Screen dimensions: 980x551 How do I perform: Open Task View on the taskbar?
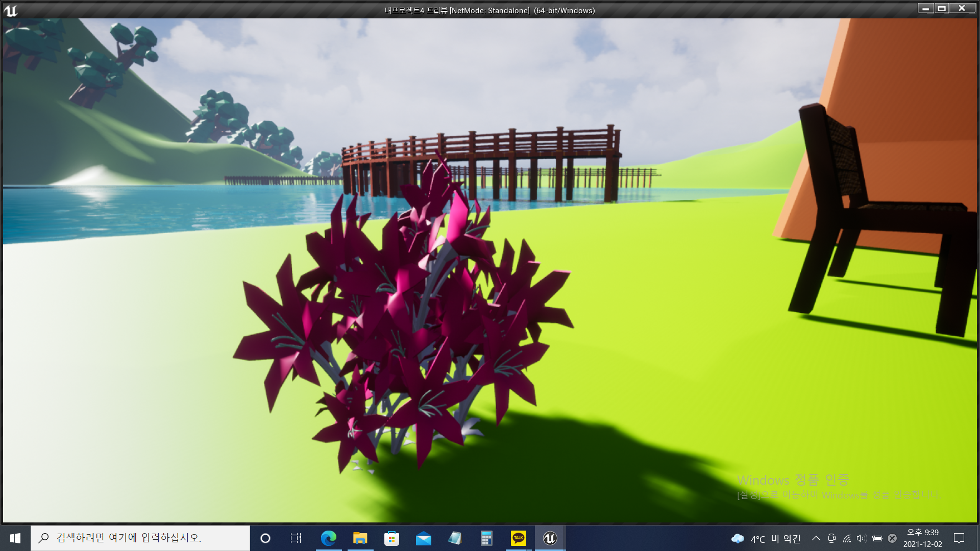(x=296, y=538)
